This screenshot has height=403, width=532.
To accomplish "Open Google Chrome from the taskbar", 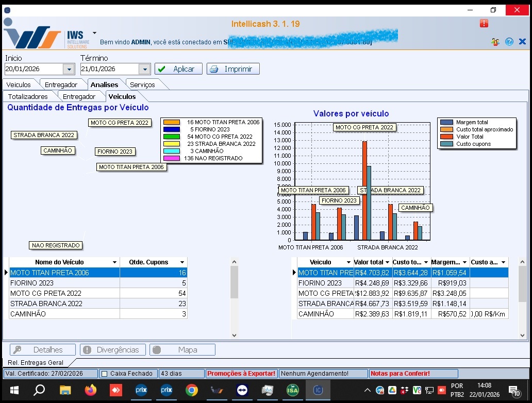I will point(191,390).
